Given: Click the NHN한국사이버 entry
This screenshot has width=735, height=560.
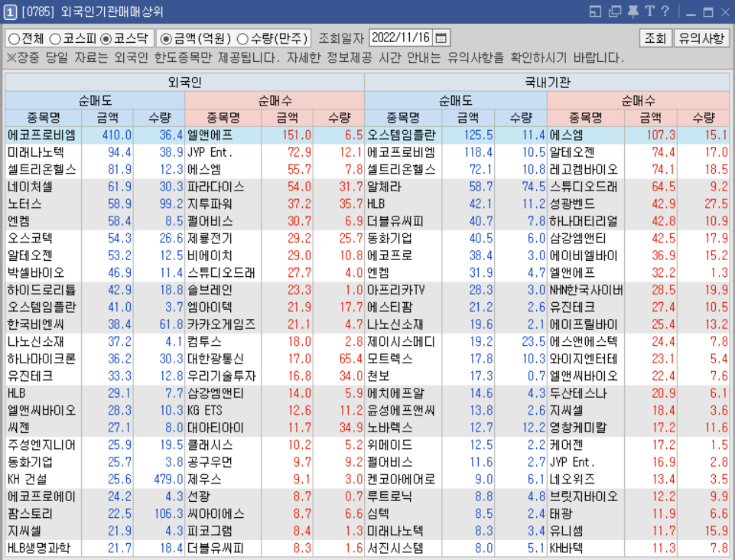Looking at the screenshot, I should [x=587, y=290].
